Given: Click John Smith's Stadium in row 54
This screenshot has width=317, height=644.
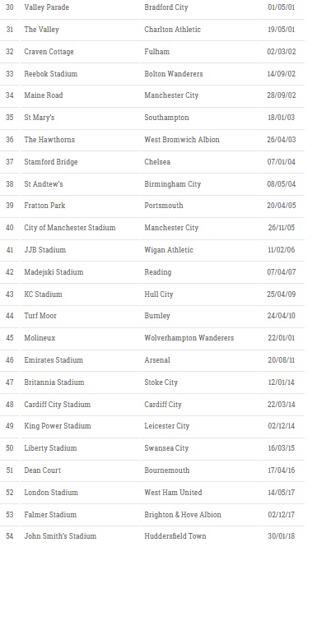Looking at the screenshot, I should click(x=60, y=535).
